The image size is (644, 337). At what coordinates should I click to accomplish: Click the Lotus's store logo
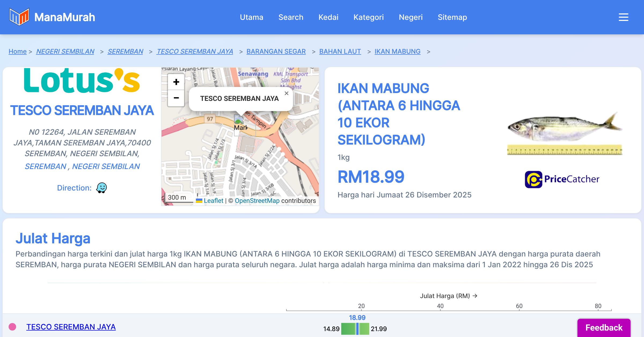click(82, 80)
